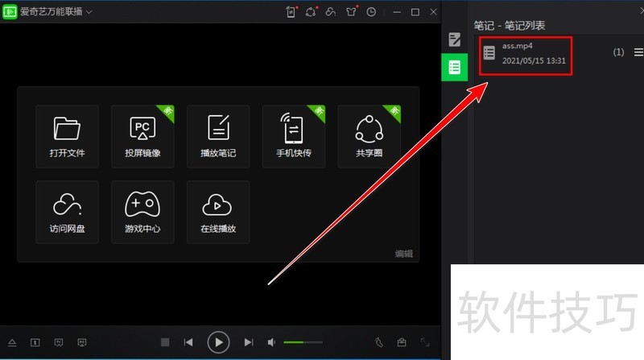Open the hamburger menu on ass.mp4 row
The height and width of the screenshot is (360, 644).
coord(638,52)
